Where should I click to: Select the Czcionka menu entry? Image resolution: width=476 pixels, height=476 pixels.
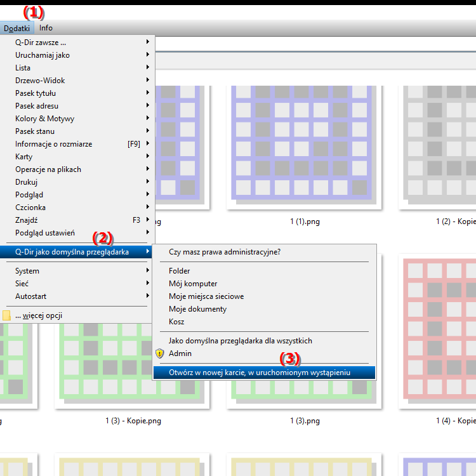point(77,208)
